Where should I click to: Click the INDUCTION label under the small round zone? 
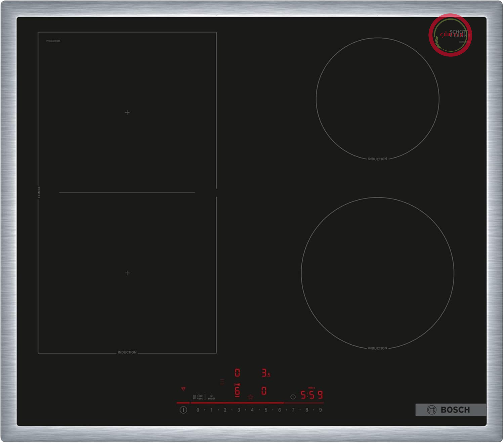[377, 159]
